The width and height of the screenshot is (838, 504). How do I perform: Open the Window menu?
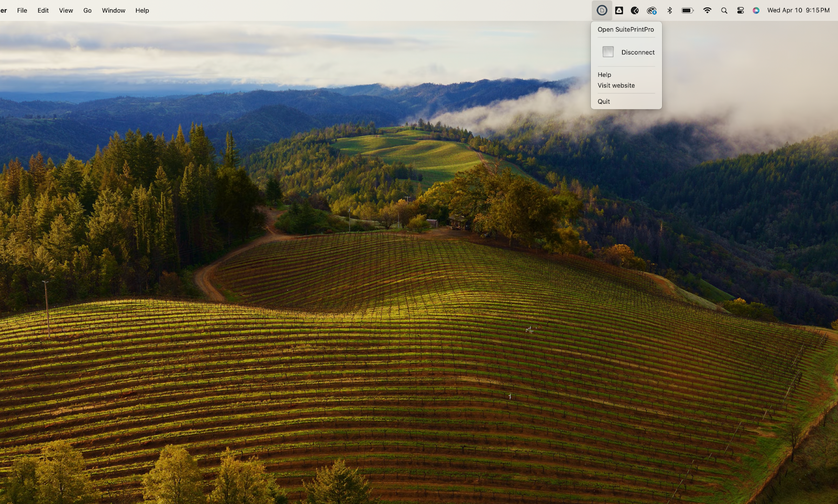pos(114,10)
